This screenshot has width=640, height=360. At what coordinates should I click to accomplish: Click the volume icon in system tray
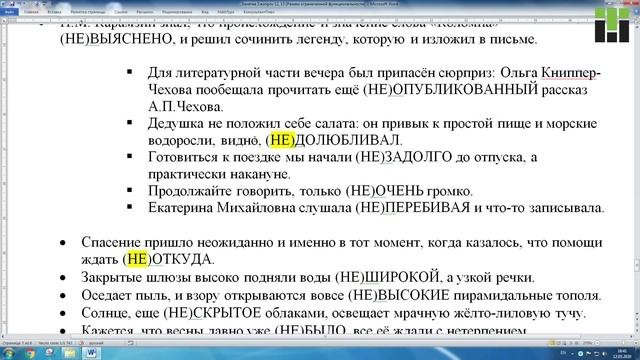click(604, 354)
